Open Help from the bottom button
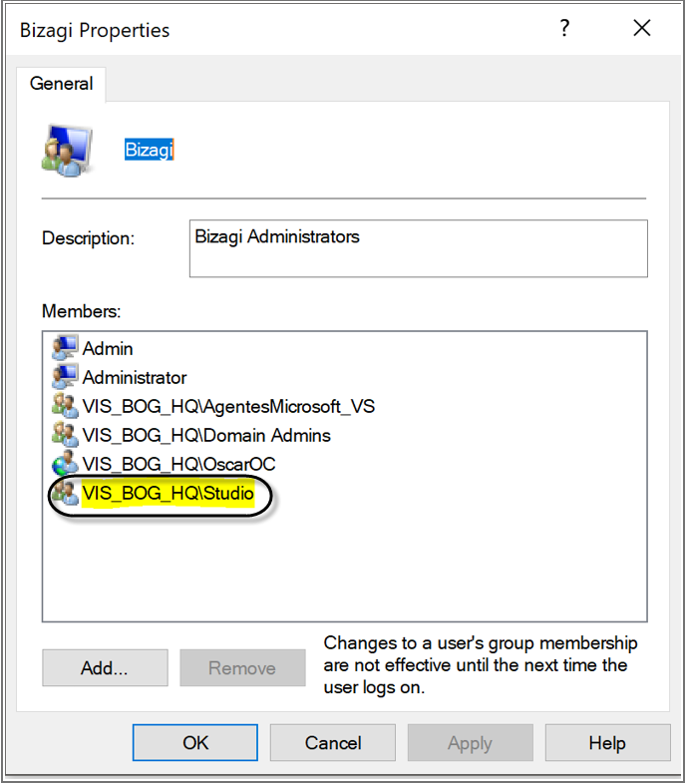The width and height of the screenshot is (685, 784). coord(607,742)
